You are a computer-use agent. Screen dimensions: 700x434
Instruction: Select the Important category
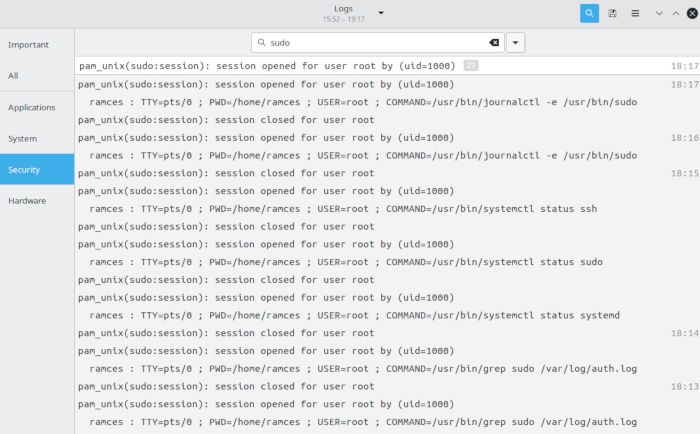click(x=37, y=45)
